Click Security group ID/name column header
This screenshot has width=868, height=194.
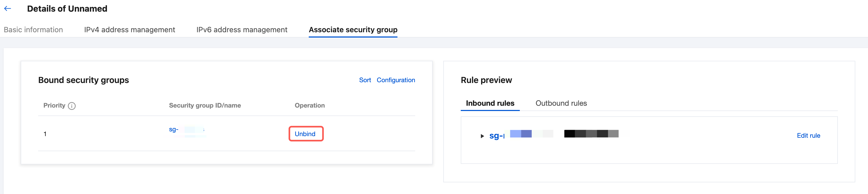pos(205,105)
